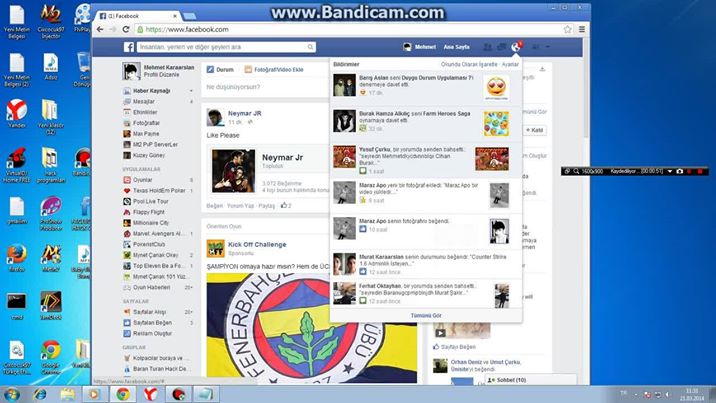Viewport: 716px width, 403px height.
Task: Click Beğen under Neymar post
Action: point(214,206)
